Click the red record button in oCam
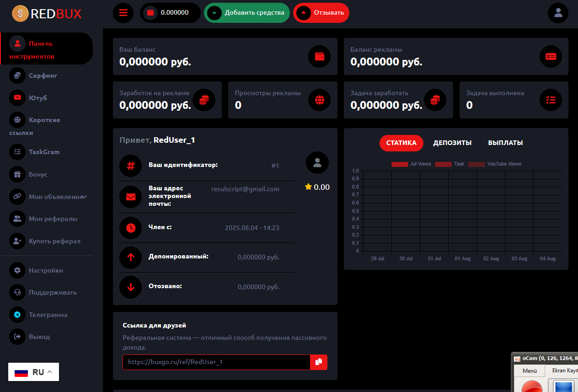This screenshot has width=578, height=392. click(532, 387)
